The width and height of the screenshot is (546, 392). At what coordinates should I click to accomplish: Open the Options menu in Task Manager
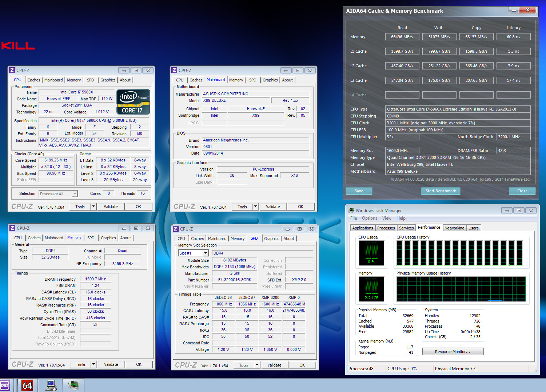(369, 218)
